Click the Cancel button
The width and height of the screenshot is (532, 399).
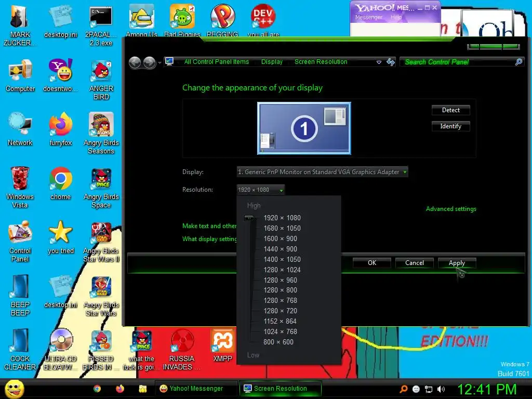[x=414, y=262]
